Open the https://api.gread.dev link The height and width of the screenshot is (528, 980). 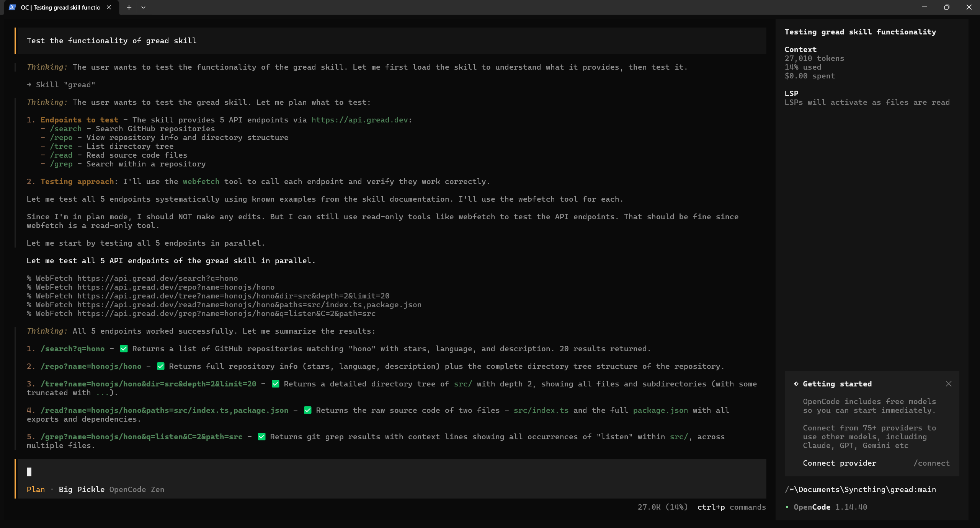pyautogui.click(x=359, y=120)
